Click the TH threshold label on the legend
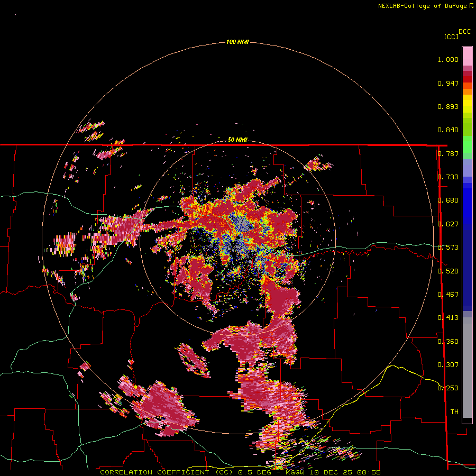 pyautogui.click(x=454, y=412)
